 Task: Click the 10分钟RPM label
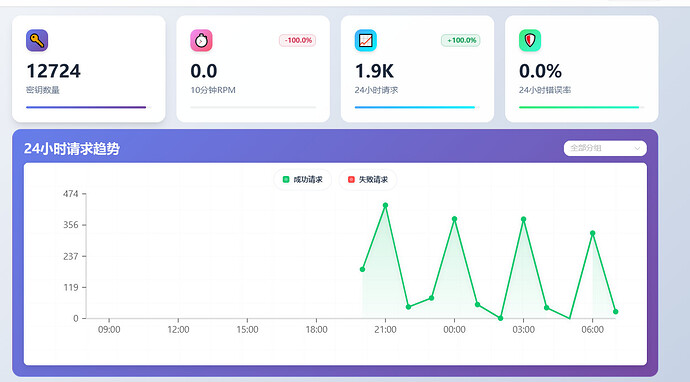(x=213, y=90)
